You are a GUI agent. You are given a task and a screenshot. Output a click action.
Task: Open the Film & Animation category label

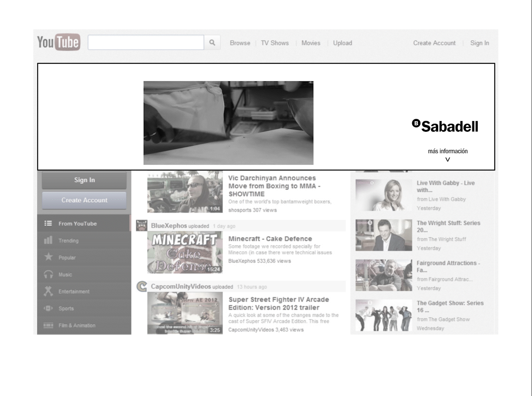coord(77,325)
